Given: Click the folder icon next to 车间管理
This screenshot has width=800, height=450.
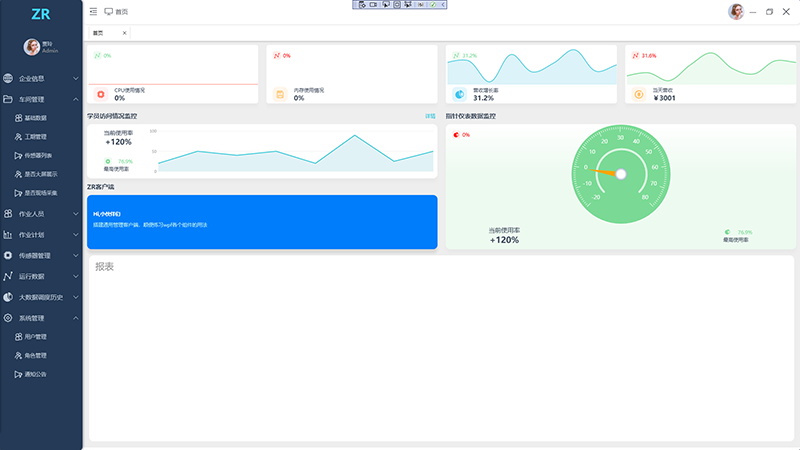Looking at the screenshot, I should (8, 99).
